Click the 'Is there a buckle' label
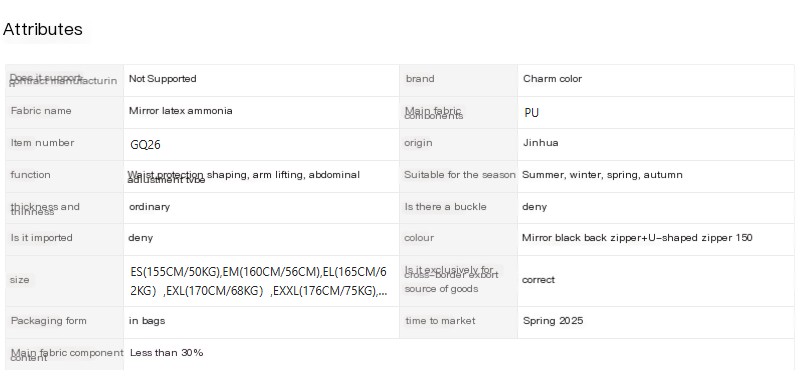Screen dimensions: 803x384 click(x=446, y=207)
